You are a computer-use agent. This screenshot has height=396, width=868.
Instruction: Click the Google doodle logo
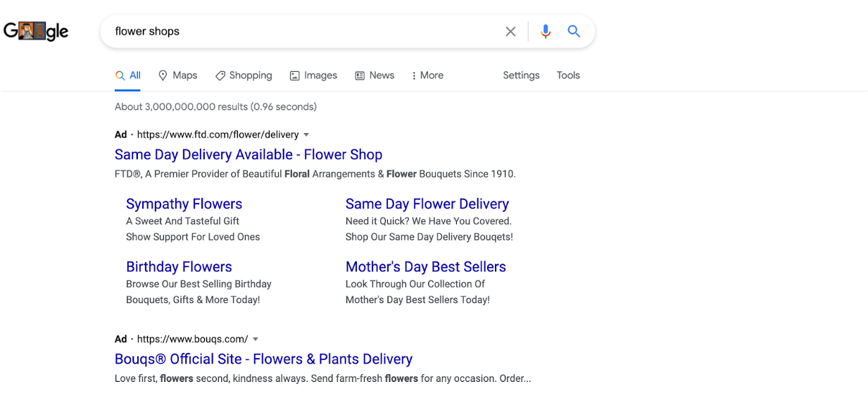click(36, 31)
